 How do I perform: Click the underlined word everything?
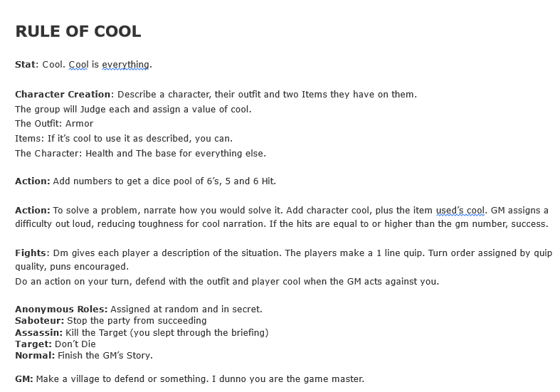[126, 65]
